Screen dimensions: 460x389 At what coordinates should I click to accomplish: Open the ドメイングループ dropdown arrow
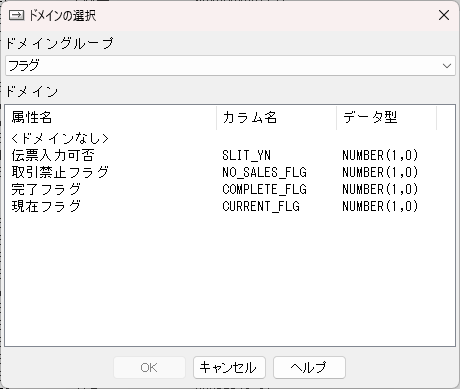[x=447, y=66]
